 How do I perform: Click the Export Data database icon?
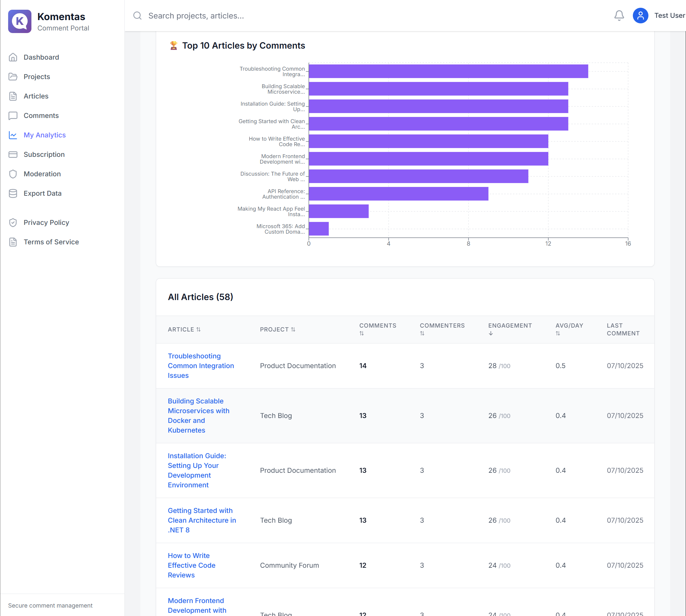point(13,193)
